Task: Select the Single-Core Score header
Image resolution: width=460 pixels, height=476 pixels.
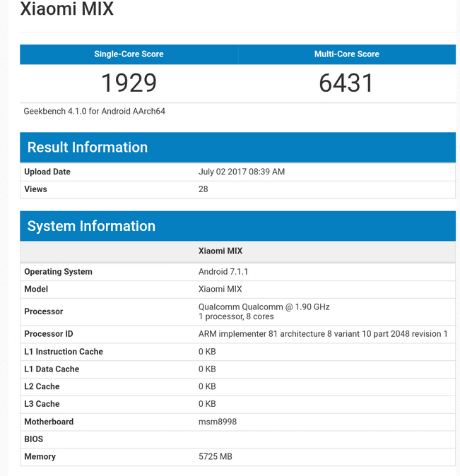Action: (129, 54)
